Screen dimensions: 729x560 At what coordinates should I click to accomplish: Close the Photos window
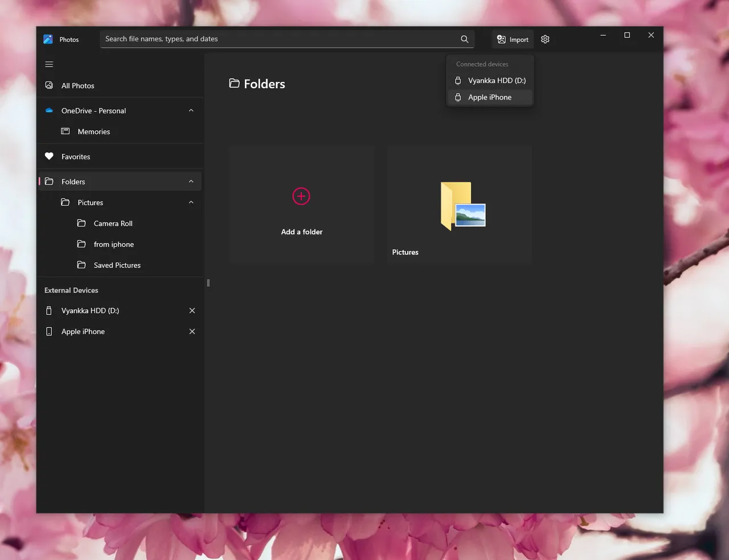click(x=651, y=35)
